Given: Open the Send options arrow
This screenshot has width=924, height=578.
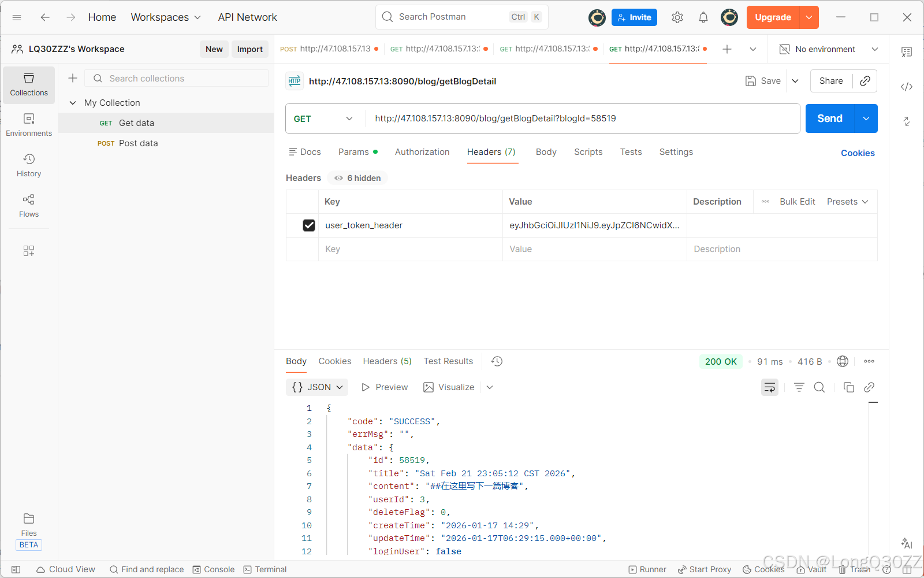Looking at the screenshot, I should point(866,118).
